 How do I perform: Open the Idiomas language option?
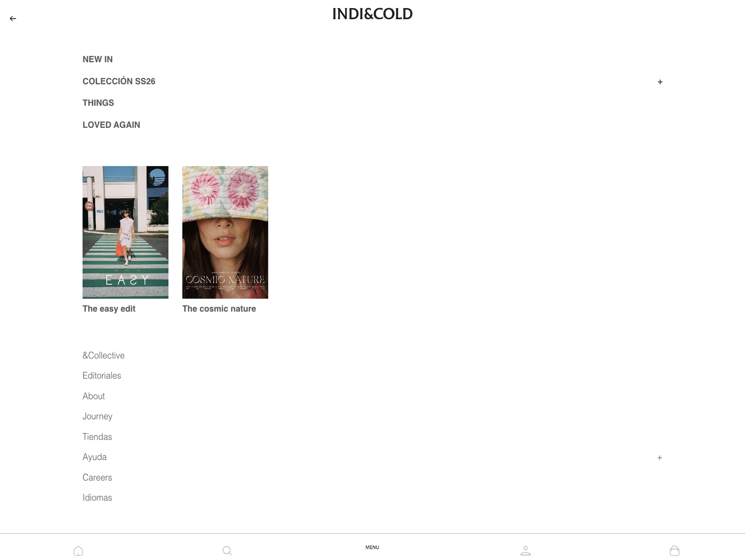(x=98, y=498)
